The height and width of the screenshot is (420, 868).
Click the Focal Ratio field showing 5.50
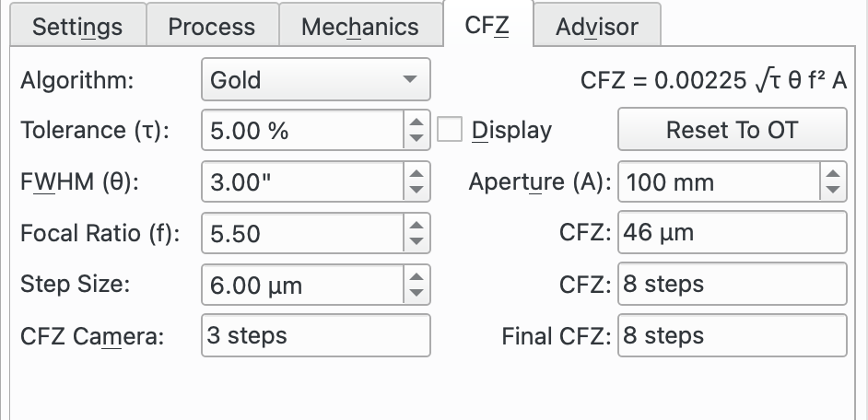301,234
